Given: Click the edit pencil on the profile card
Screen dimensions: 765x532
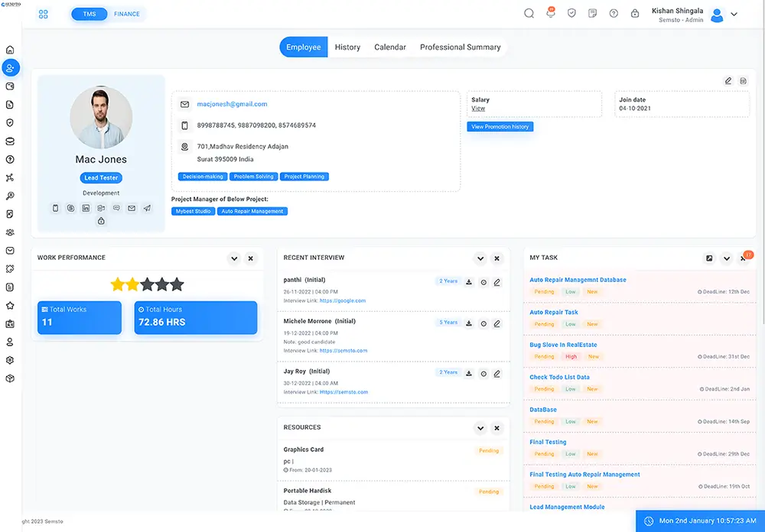Looking at the screenshot, I should (728, 81).
